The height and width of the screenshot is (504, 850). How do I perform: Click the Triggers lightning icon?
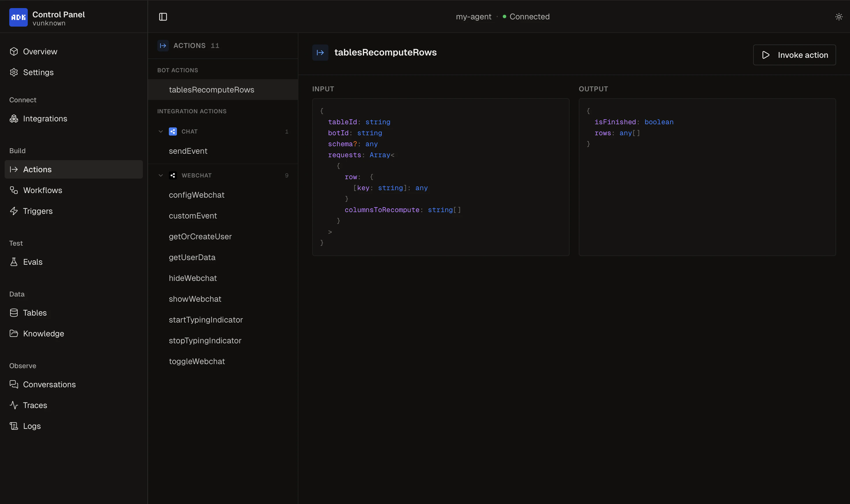tap(14, 211)
